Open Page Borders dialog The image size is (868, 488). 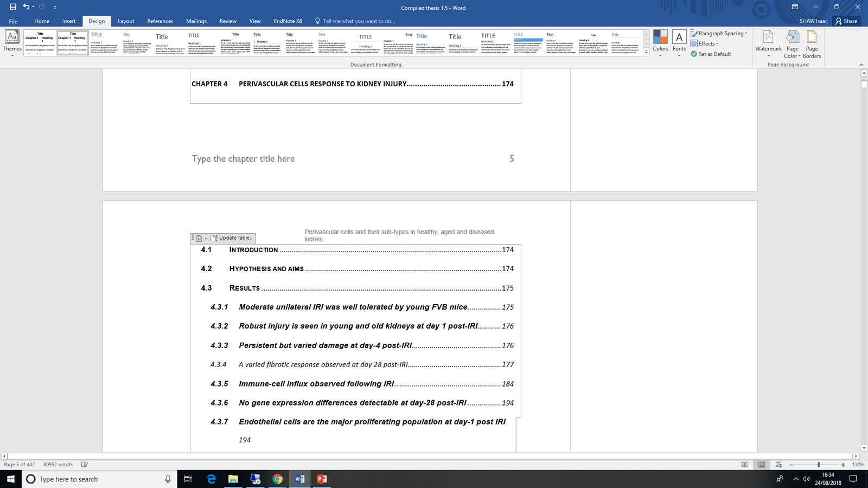coord(812,43)
